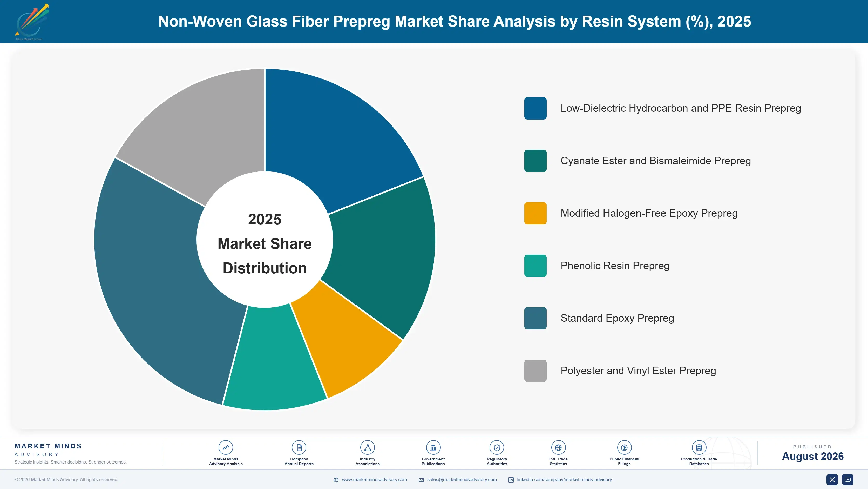
Task: Click the globe icon beside website URL
Action: tap(336, 480)
